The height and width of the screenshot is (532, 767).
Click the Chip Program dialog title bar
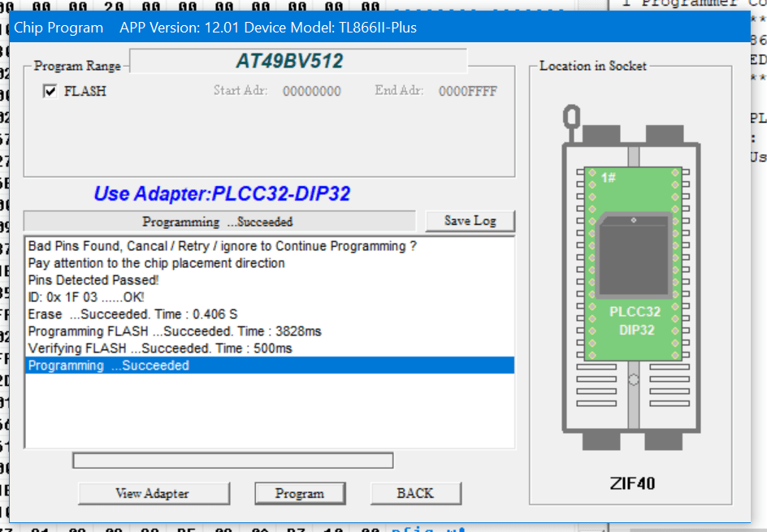click(x=379, y=28)
